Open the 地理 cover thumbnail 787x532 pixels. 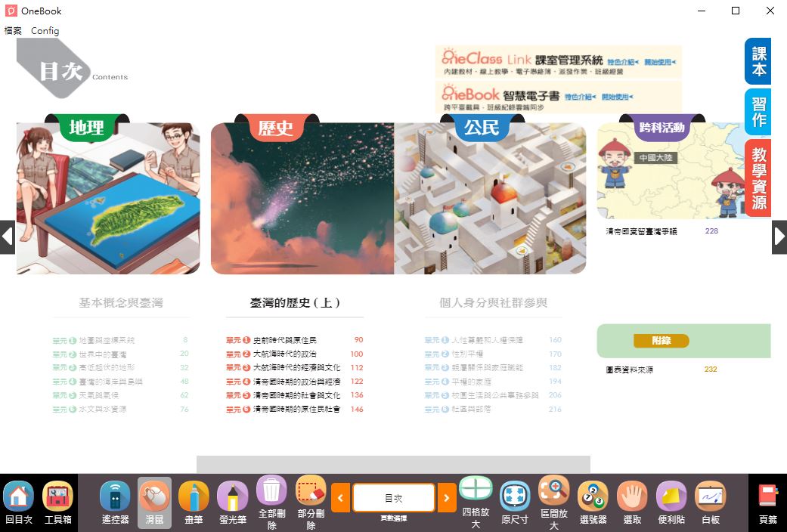click(x=108, y=198)
